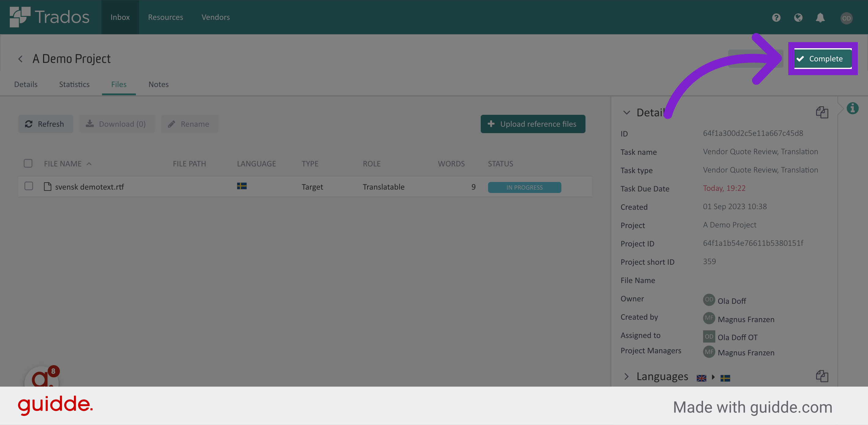The width and height of the screenshot is (868, 425).
Task: Expand the Languages section chevron
Action: [626, 376]
